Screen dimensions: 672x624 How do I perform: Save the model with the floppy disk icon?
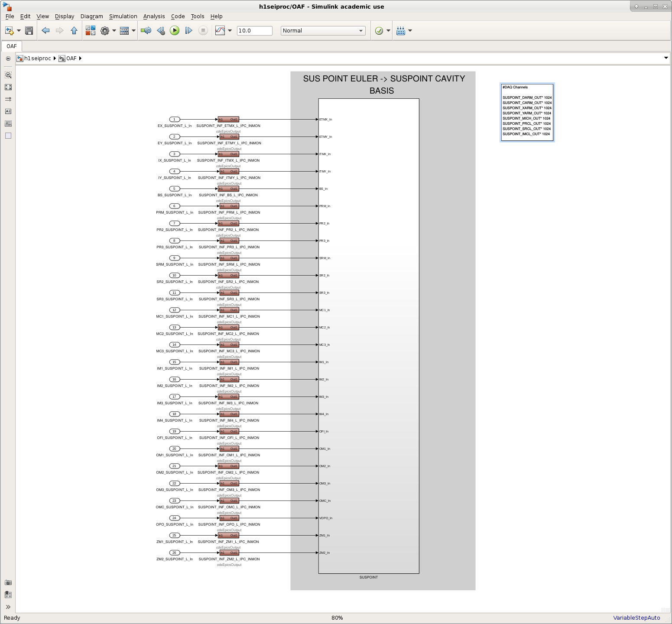pyautogui.click(x=29, y=31)
